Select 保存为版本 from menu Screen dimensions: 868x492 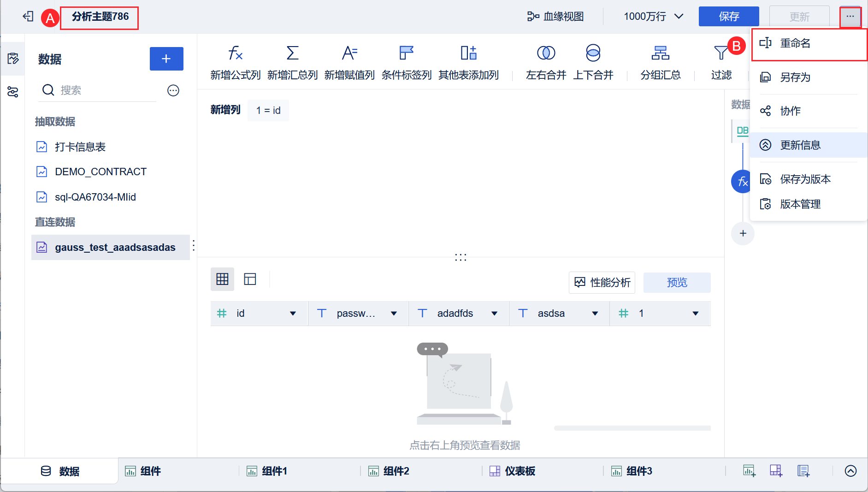(809, 179)
